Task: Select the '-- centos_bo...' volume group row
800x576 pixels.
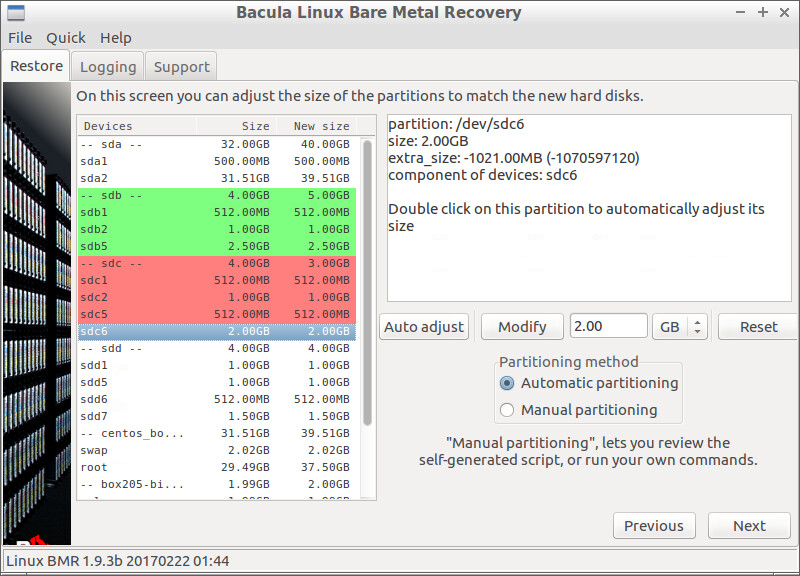Action: [x=217, y=433]
